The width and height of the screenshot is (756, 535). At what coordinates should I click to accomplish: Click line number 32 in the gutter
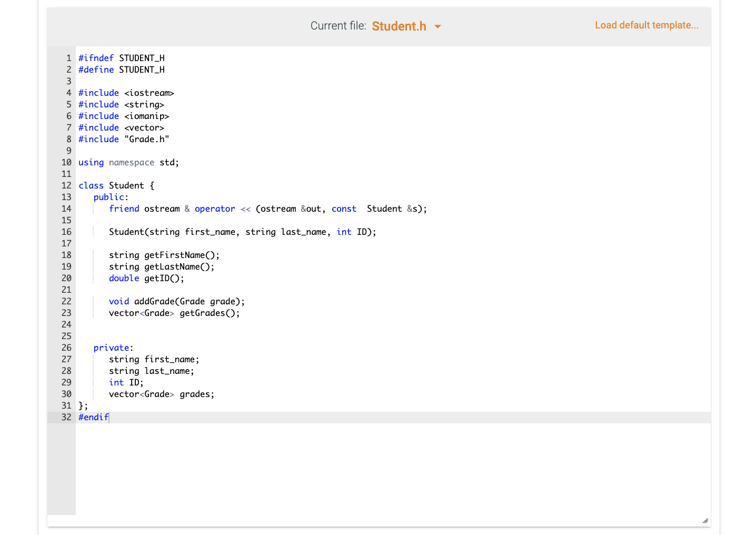point(66,417)
